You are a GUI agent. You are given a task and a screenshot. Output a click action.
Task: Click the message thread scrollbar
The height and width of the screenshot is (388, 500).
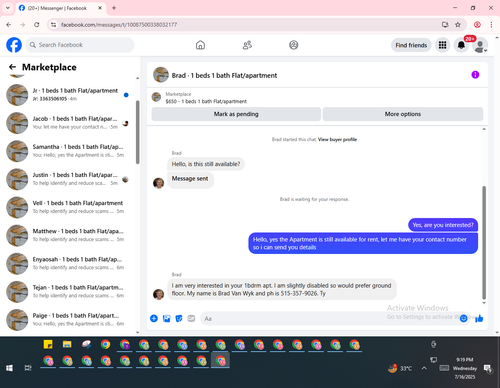pos(484,243)
